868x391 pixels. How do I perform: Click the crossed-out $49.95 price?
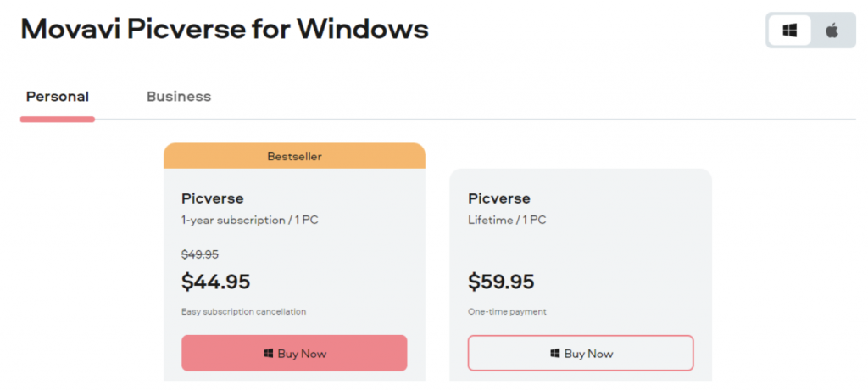point(201,254)
